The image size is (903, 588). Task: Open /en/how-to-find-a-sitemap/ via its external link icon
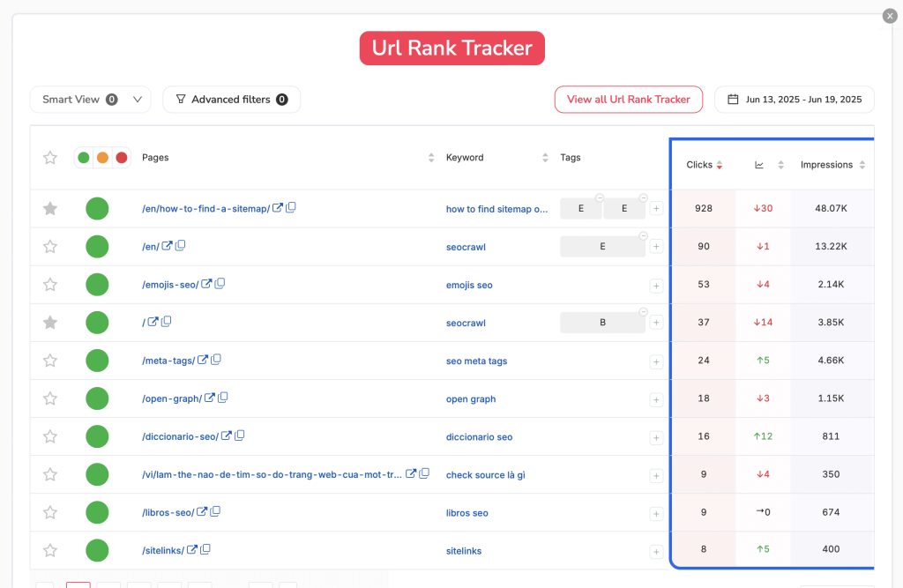tap(278, 208)
